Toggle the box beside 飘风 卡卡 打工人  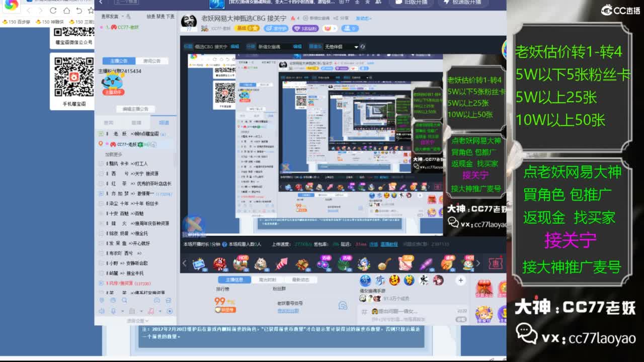coord(101,164)
